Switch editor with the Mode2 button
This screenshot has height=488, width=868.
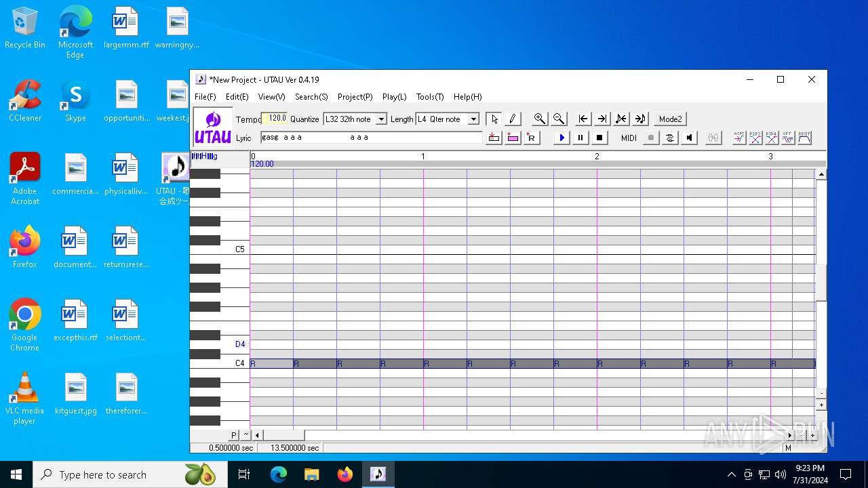pos(670,119)
